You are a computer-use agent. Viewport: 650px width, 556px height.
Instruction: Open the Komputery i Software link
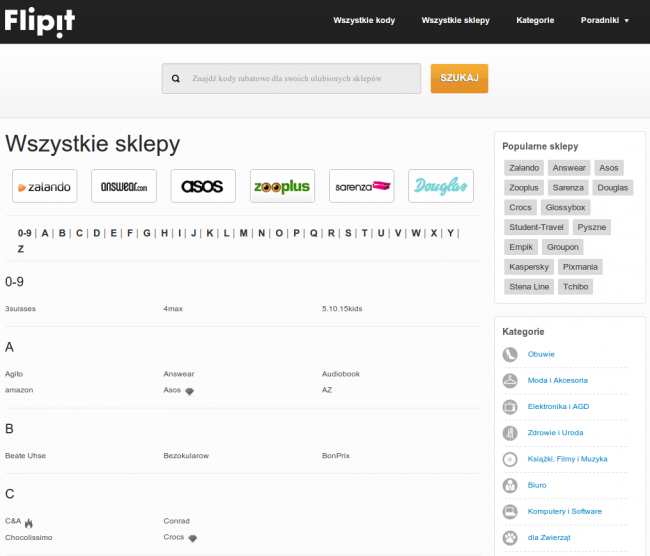click(565, 512)
